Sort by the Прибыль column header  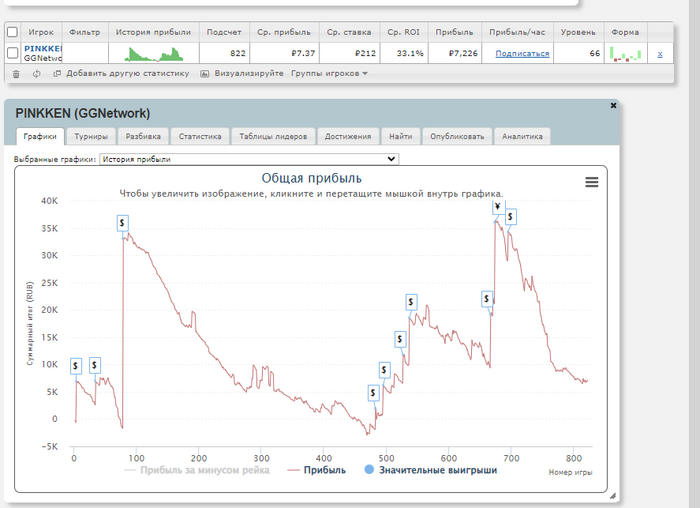pyautogui.click(x=454, y=32)
